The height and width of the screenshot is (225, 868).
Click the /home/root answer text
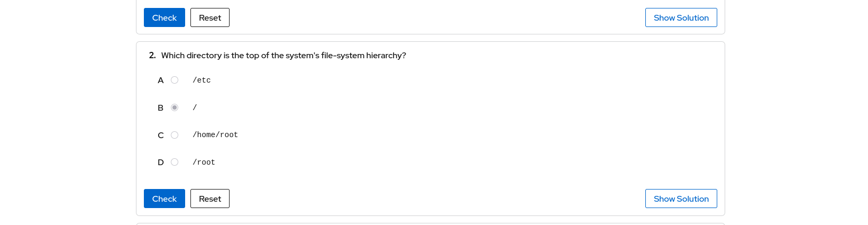pyautogui.click(x=215, y=135)
